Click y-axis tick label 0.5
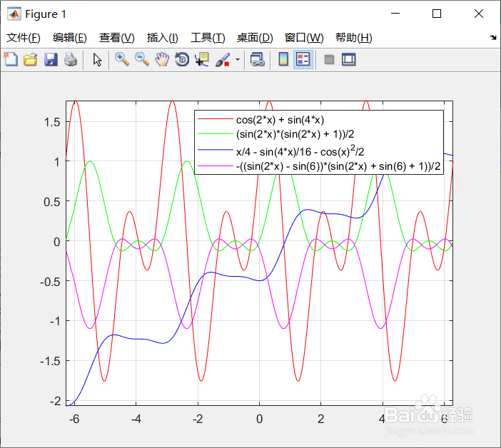501x448 pixels. pyautogui.click(x=52, y=202)
